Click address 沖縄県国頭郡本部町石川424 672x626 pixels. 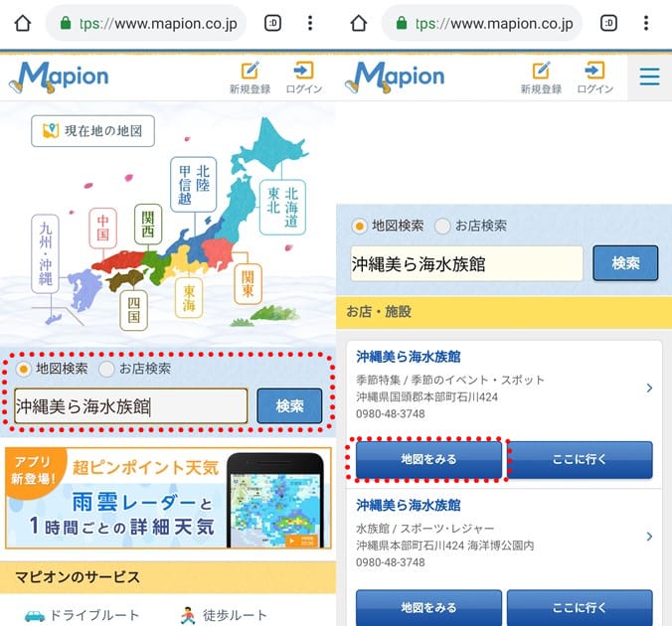tap(426, 396)
